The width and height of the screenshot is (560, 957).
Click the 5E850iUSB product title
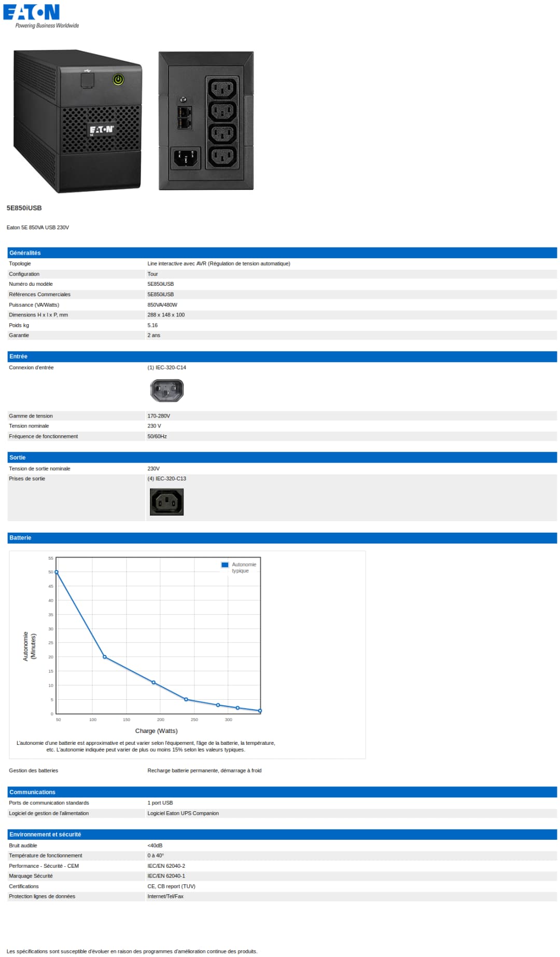(x=24, y=208)
